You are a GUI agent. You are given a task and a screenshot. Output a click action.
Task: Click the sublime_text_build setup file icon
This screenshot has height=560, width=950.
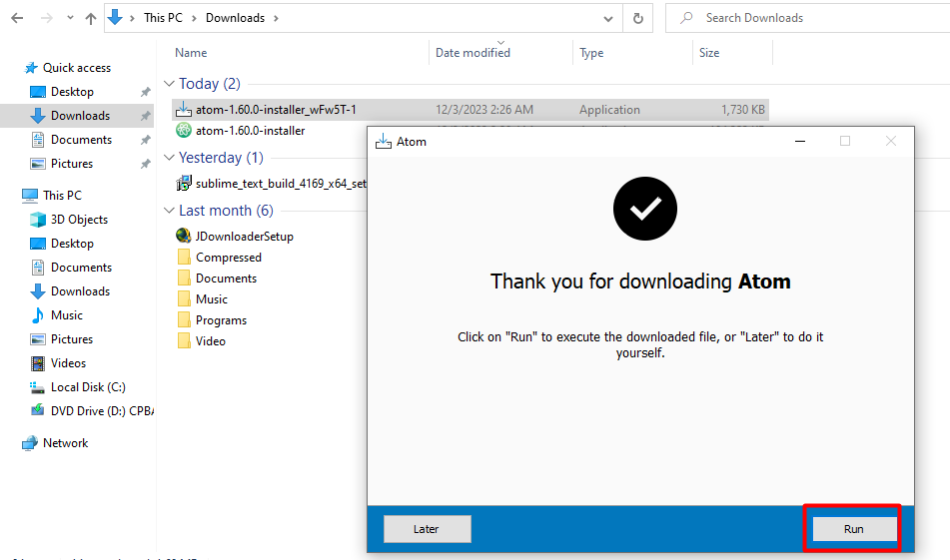[x=184, y=183]
